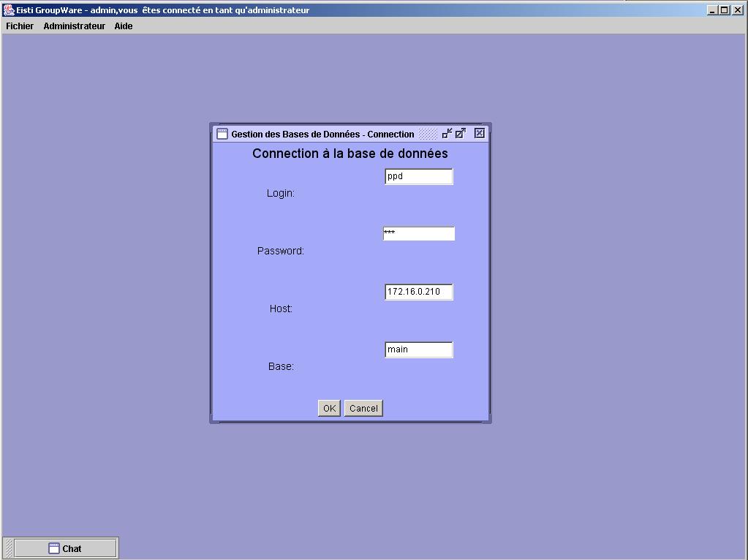Click the drag handle beside the Chat button
Screen dimensions: 748x560
pyautogui.click(x=9, y=548)
